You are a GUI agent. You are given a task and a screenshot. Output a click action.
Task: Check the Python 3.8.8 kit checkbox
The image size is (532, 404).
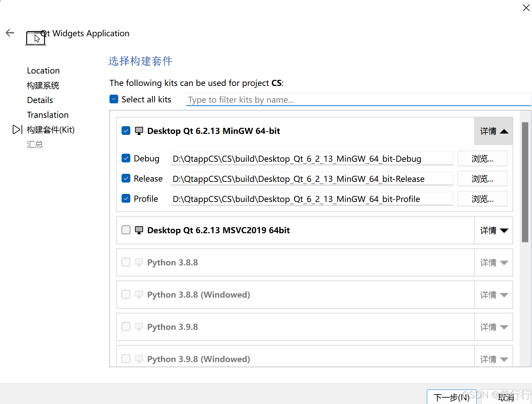click(x=126, y=262)
